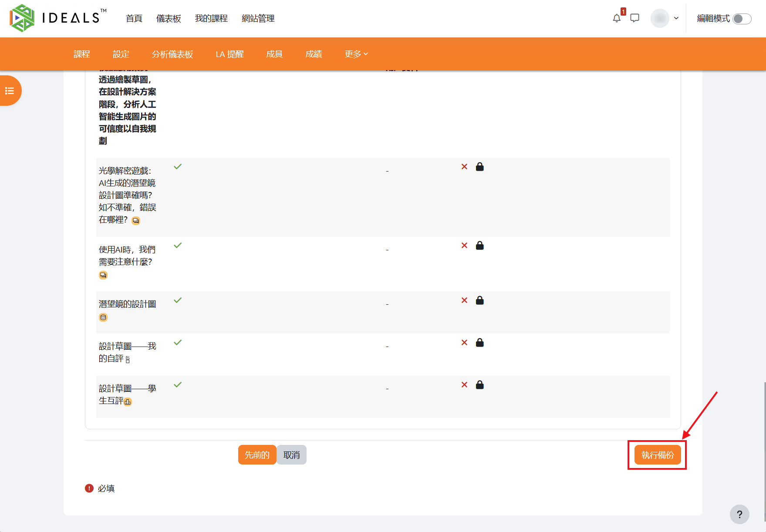Click lock icon in 設計草圖—學生互評 row
The image size is (766, 532).
pos(480,385)
